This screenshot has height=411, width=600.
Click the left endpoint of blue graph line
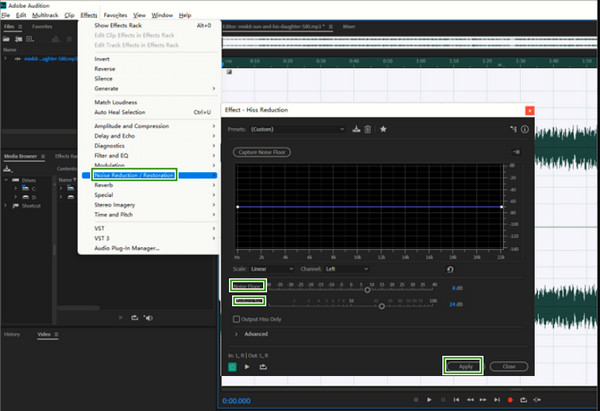tap(238, 207)
